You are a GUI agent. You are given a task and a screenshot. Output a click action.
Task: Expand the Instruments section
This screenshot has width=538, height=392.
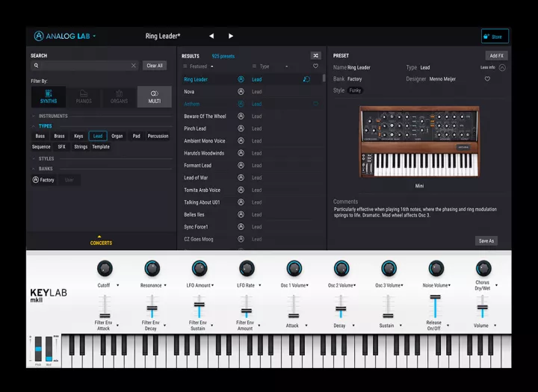point(53,116)
